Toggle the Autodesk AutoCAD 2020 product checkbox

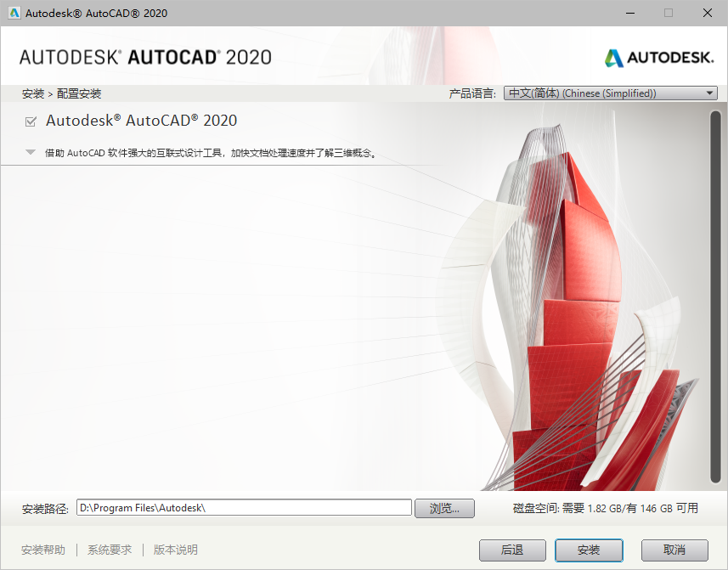pos(30,121)
